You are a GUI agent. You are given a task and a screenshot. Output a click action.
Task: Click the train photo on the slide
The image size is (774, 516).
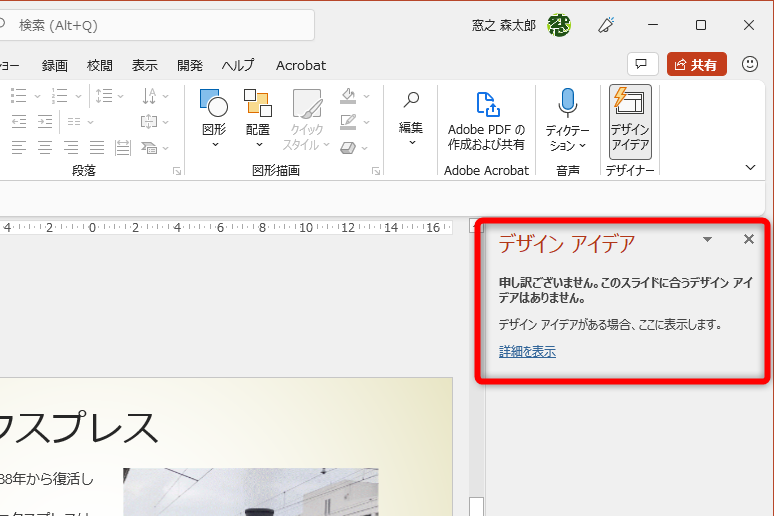tap(251, 492)
